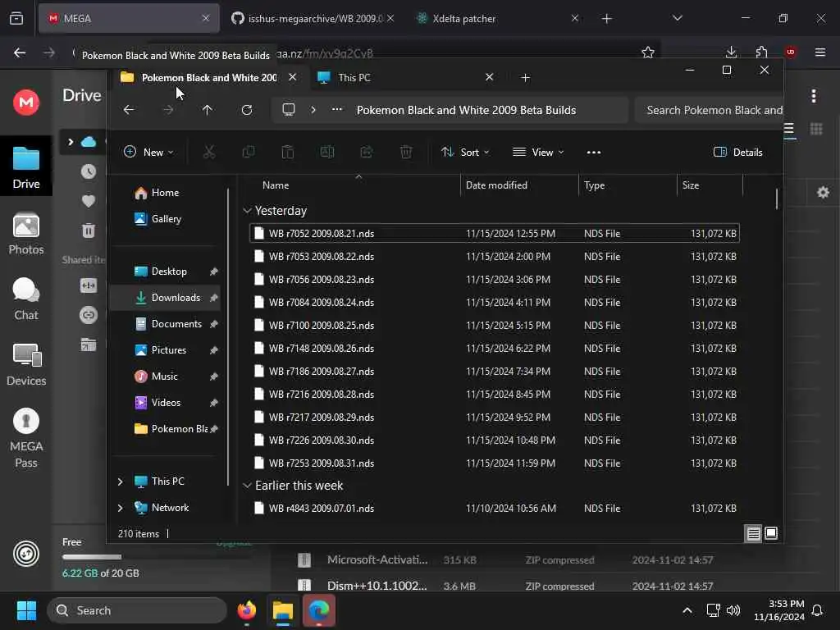Toggle the Details pane
Image resolution: width=840 pixels, height=630 pixels.
point(737,152)
